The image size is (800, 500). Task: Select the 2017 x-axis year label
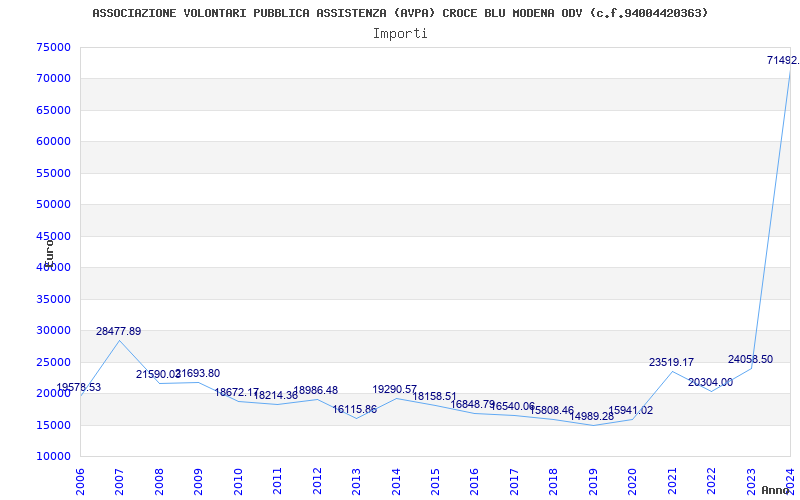514,482
